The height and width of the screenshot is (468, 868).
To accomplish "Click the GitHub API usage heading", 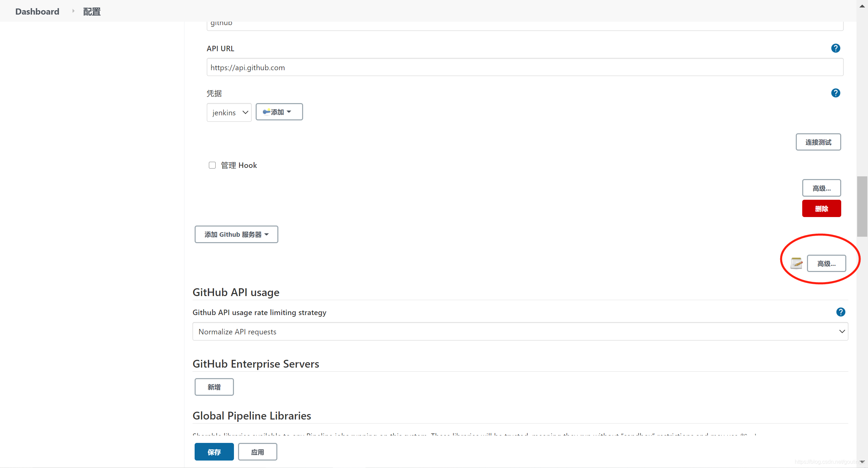I will click(x=236, y=292).
